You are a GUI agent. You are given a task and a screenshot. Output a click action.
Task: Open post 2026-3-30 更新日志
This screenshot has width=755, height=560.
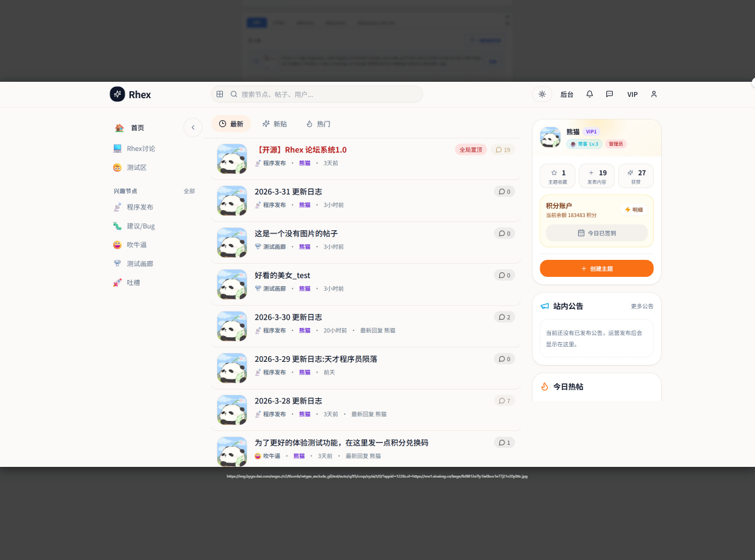[288, 318]
